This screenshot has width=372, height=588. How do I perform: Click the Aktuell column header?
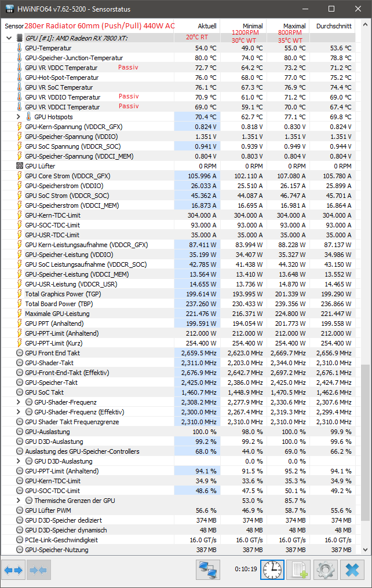[x=196, y=26]
